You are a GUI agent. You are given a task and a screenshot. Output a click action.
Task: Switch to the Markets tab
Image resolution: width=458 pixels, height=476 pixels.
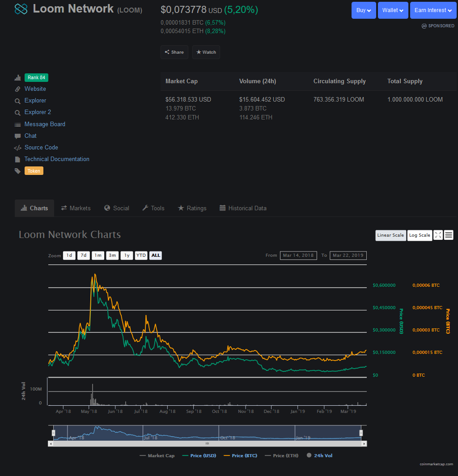click(76, 208)
